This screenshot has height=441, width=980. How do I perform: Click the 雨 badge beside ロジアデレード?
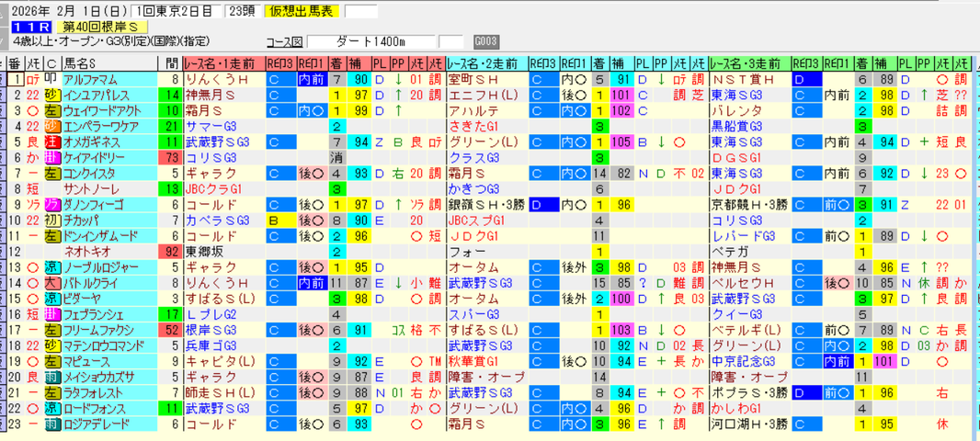coord(51,424)
